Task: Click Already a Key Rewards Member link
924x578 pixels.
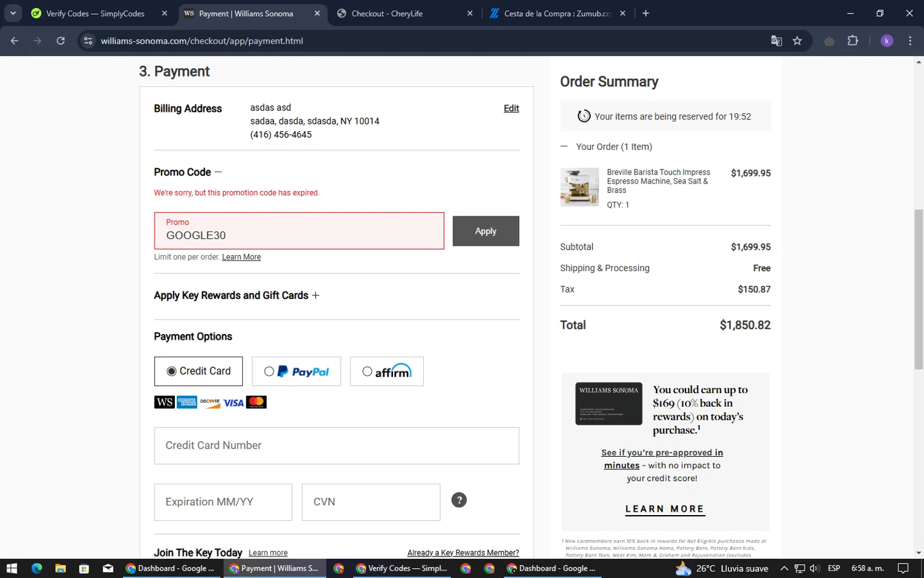Action: click(x=463, y=553)
